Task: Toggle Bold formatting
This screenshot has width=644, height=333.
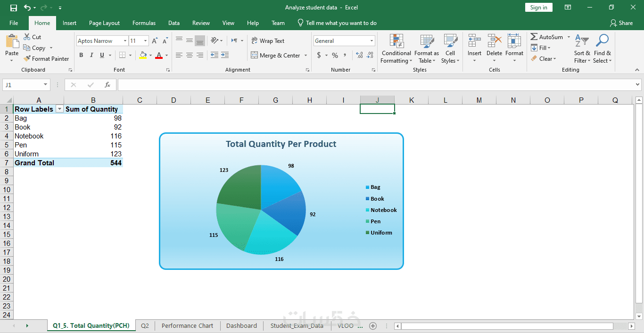Action: pyautogui.click(x=81, y=55)
